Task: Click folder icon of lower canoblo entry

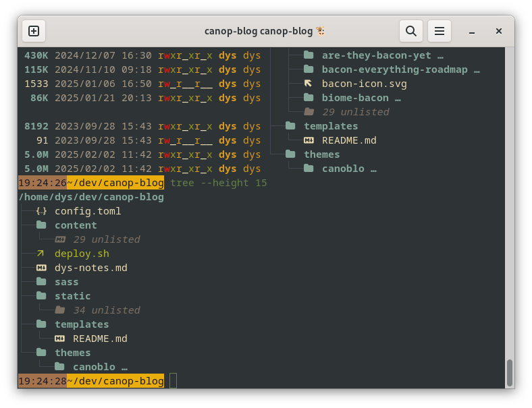Action: [59, 366]
